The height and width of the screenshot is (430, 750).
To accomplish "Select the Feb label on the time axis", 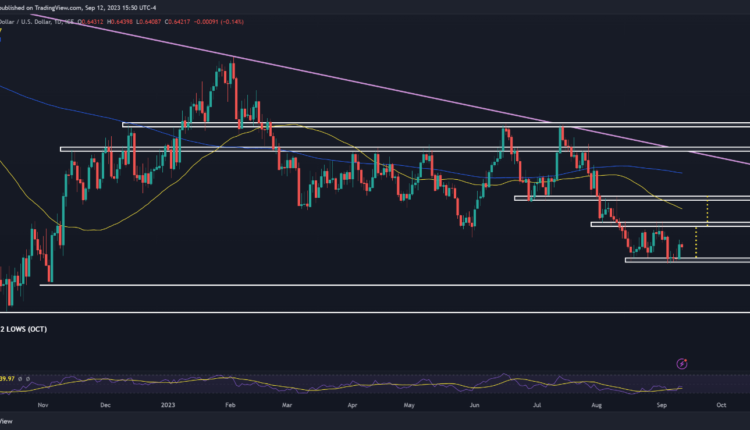I will 230,408.
